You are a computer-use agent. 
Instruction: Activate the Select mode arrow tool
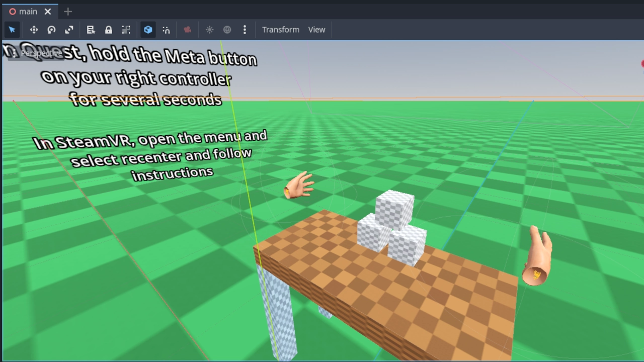(12, 30)
